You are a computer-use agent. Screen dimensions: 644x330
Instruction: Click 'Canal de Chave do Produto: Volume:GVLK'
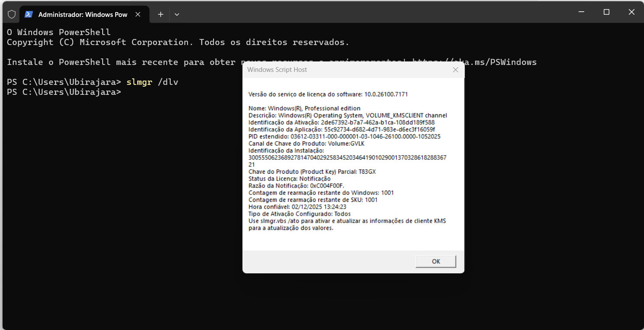coord(307,143)
